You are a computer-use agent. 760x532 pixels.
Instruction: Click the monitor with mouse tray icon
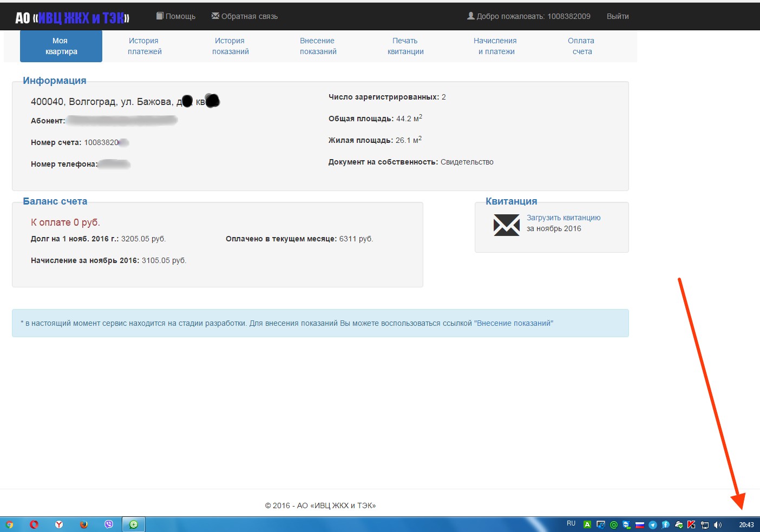tap(600, 524)
